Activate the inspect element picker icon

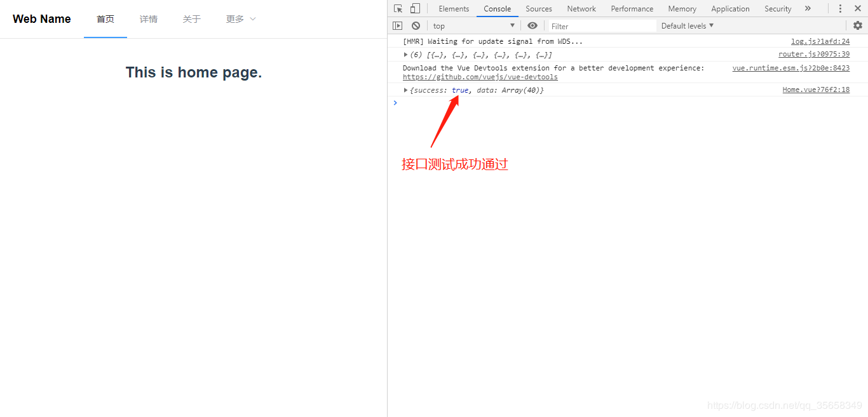point(398,8)
